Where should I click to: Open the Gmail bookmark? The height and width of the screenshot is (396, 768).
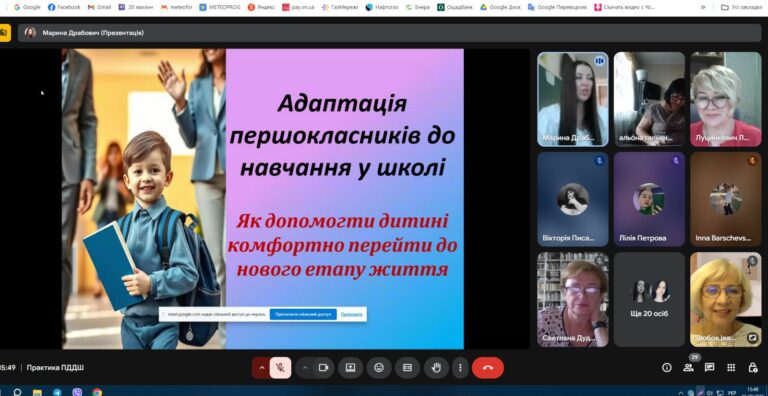[99, 7]
